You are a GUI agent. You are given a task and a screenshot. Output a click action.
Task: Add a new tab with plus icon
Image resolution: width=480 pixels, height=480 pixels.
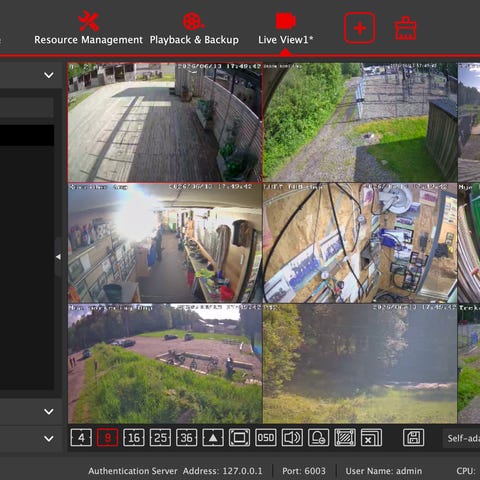pyautogui.click(x=360, y=28)
